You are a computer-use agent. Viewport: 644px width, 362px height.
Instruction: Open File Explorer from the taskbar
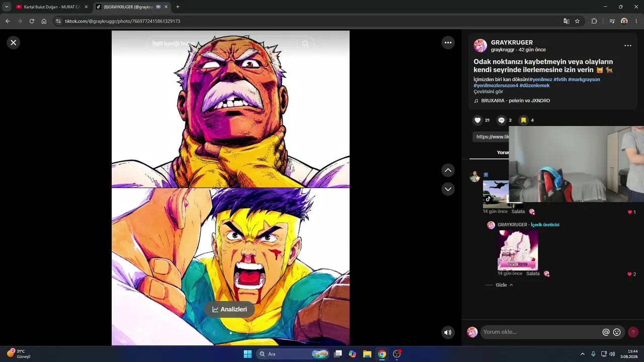[x=367, y=354]
